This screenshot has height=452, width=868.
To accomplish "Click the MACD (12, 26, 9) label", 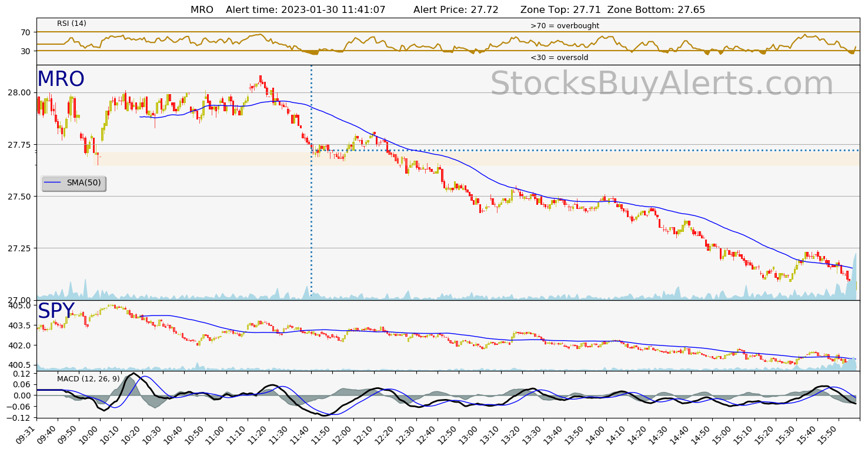I will pyautogui.click(x=88, y=378).
